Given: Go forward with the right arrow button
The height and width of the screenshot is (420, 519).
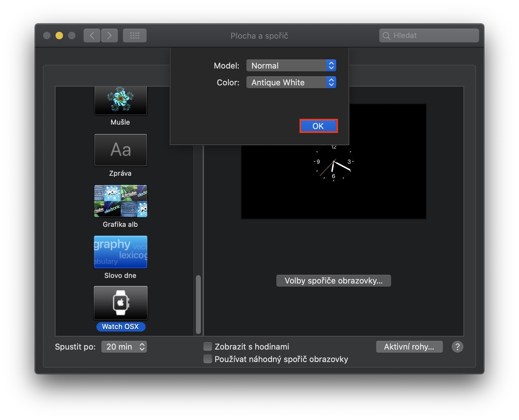Looking at the screenshot, I should (x=109, y=36).
